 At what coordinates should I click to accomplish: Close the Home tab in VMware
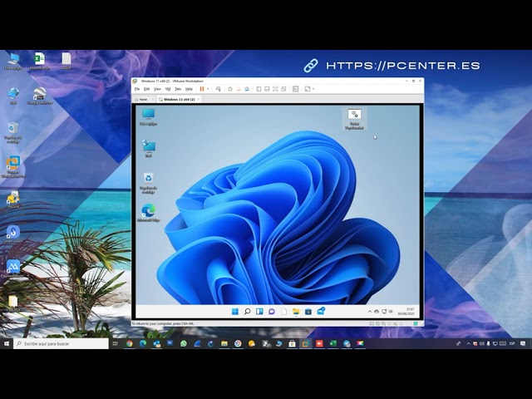(x=153, y=100)
